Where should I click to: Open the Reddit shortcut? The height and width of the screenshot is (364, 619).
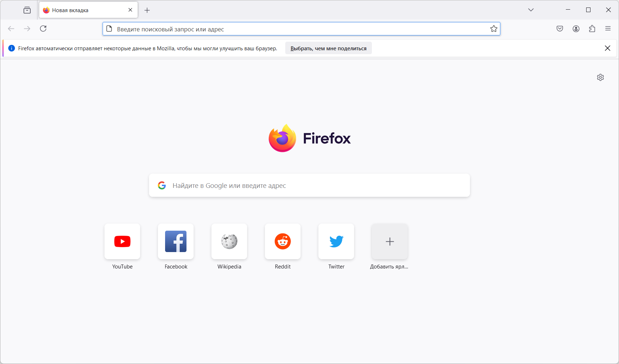283,241
